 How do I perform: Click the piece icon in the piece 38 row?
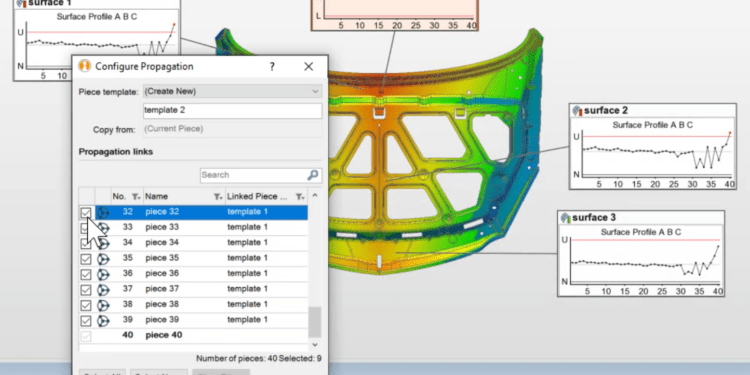[103, 305]
